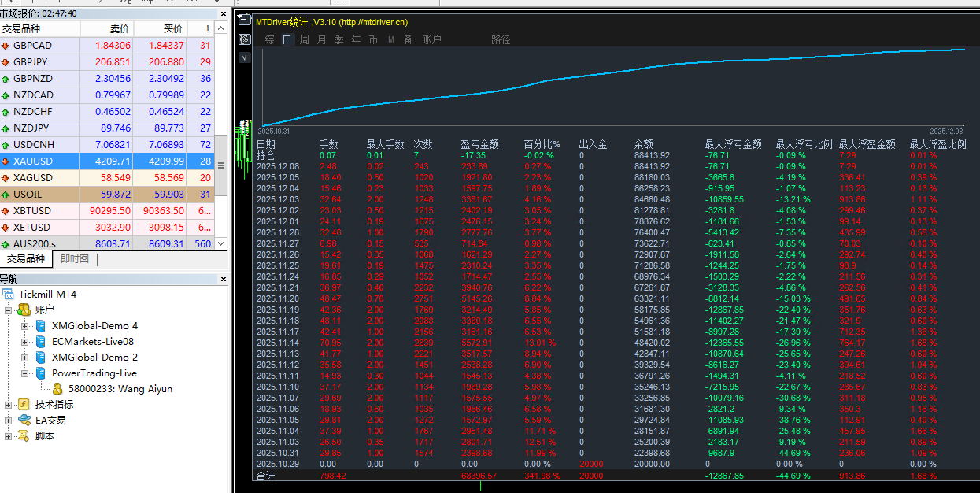Select the 综 summary statistics tab
Image resolution: width=980 pixels, height=493 pixels.
click(270, 39)
